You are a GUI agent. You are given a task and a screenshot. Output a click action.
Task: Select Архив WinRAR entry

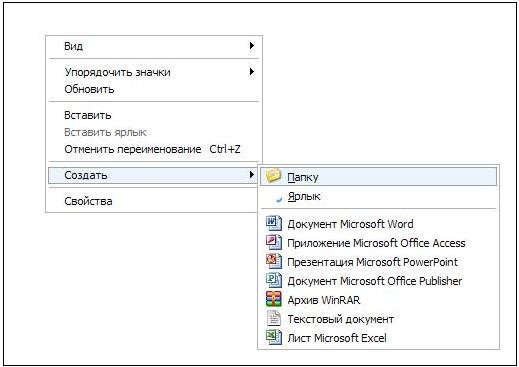(378, 300)
